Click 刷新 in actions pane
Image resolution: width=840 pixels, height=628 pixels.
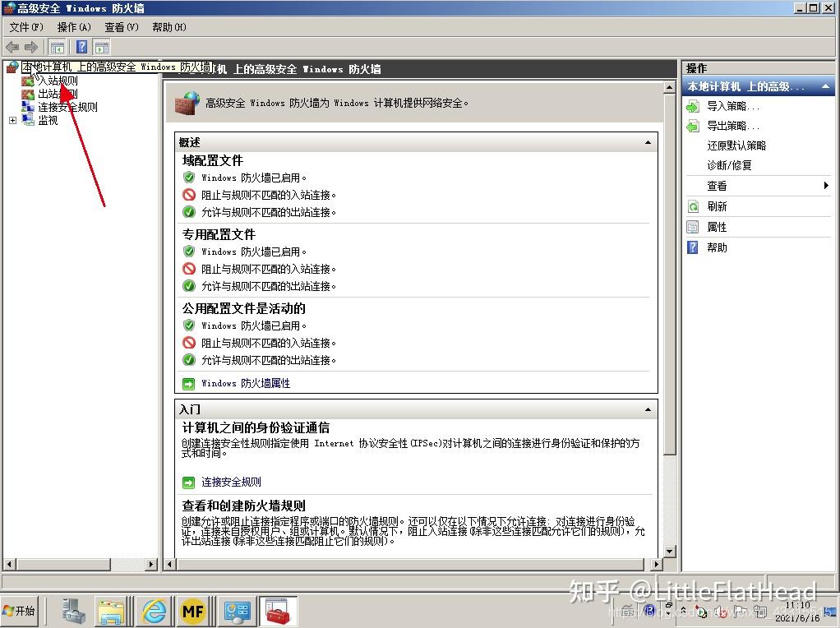coord(717,206)
